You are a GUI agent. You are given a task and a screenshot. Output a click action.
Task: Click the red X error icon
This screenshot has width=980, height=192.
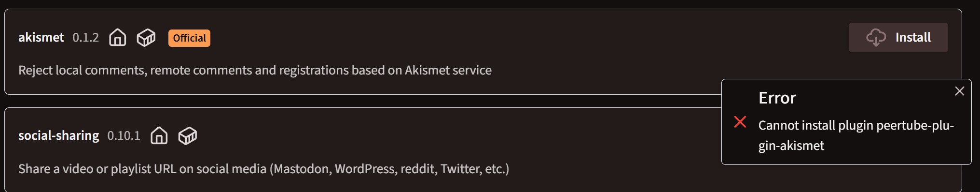click(740, 122)
